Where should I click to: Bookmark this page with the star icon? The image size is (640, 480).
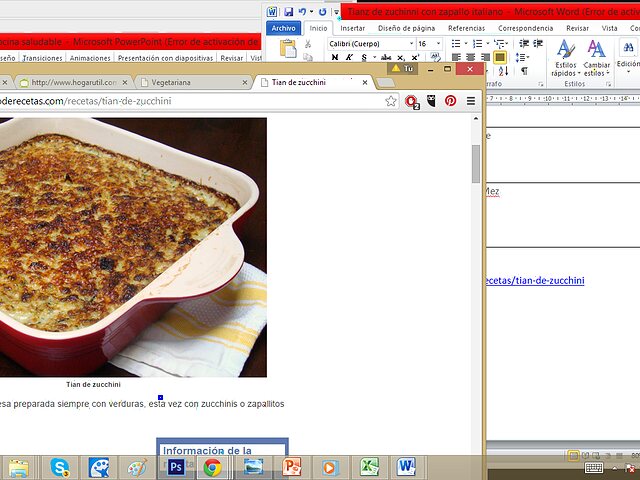coord(391,101)
